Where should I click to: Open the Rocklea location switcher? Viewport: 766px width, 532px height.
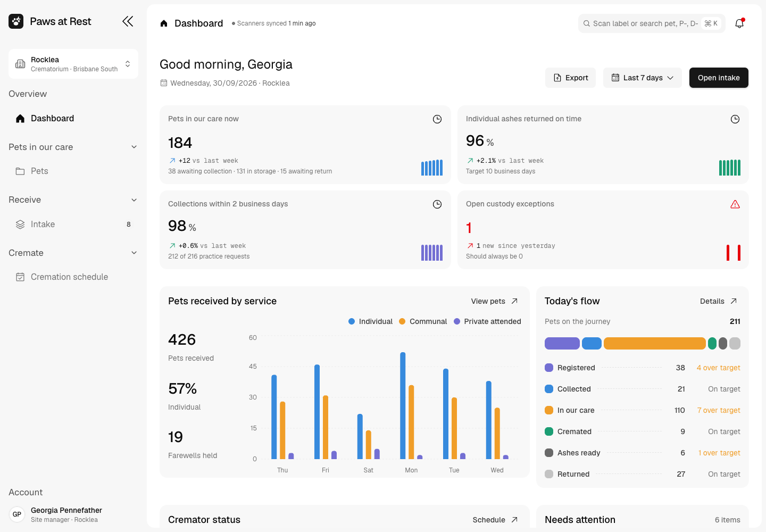point(73,64)
